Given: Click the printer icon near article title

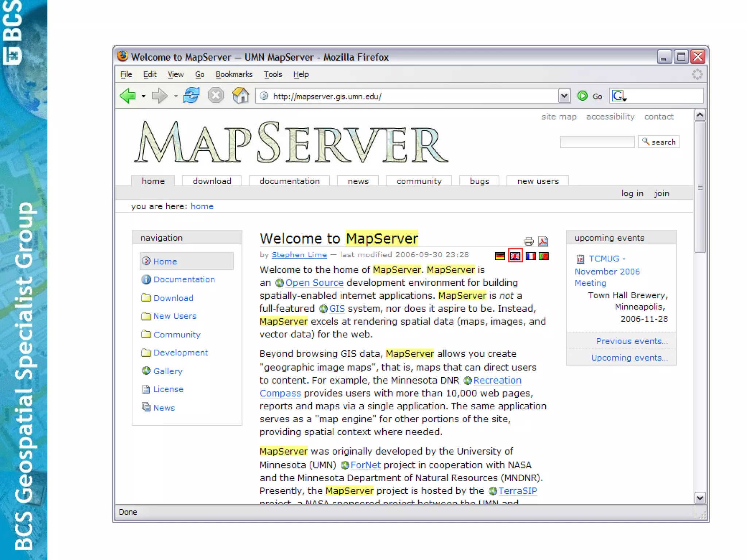Looking at the screenshot, I should [529, 241].
